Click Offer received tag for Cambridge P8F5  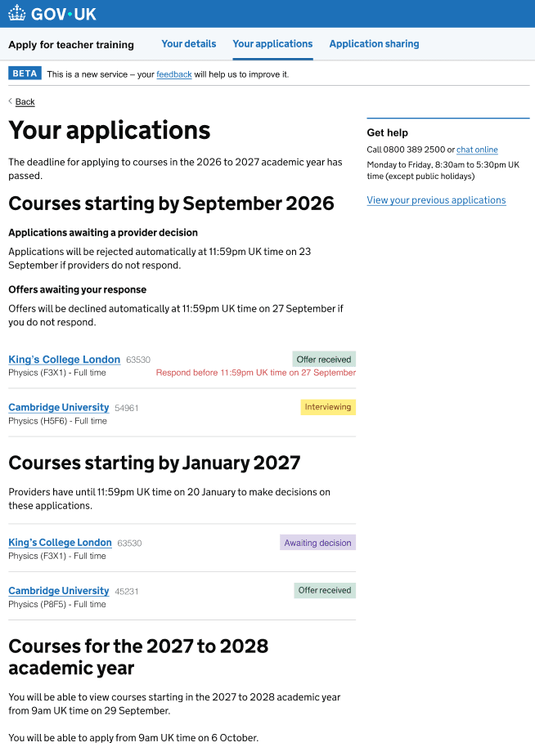(x=325, y=590)
